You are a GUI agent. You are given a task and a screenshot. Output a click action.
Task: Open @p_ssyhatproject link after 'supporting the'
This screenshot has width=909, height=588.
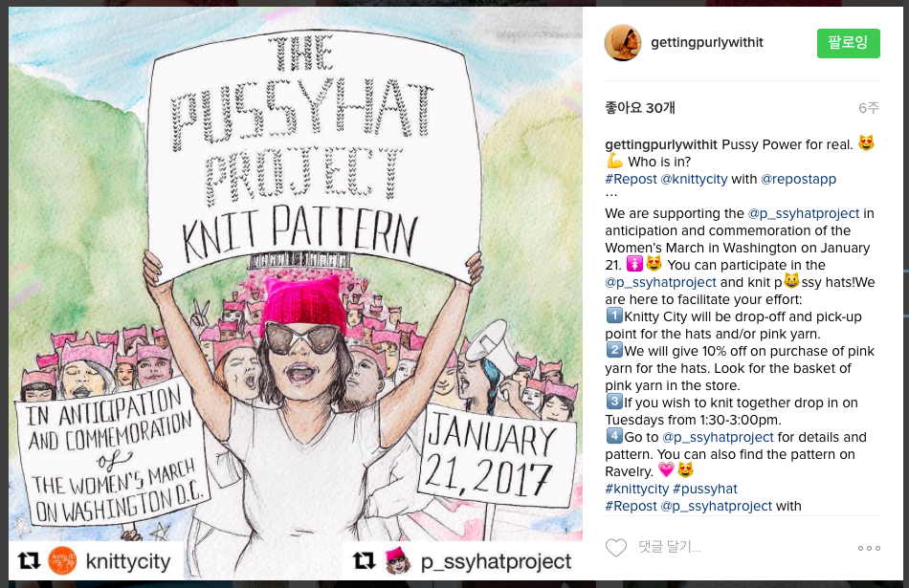(804, 214)
